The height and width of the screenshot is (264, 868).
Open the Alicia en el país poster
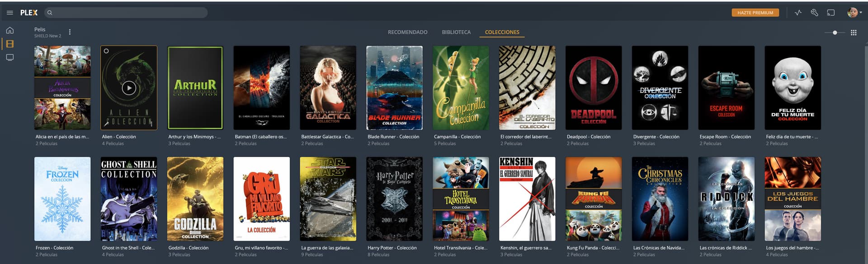(62, 88)
